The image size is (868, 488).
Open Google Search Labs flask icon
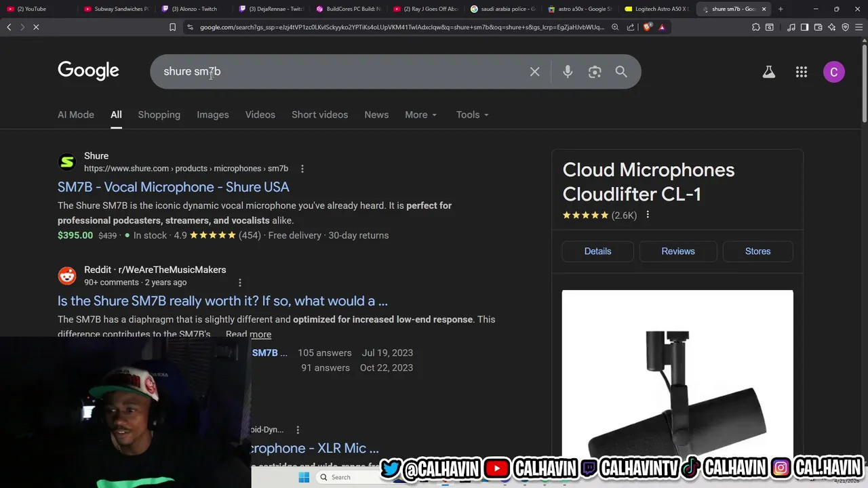click(x=768, y=72)
